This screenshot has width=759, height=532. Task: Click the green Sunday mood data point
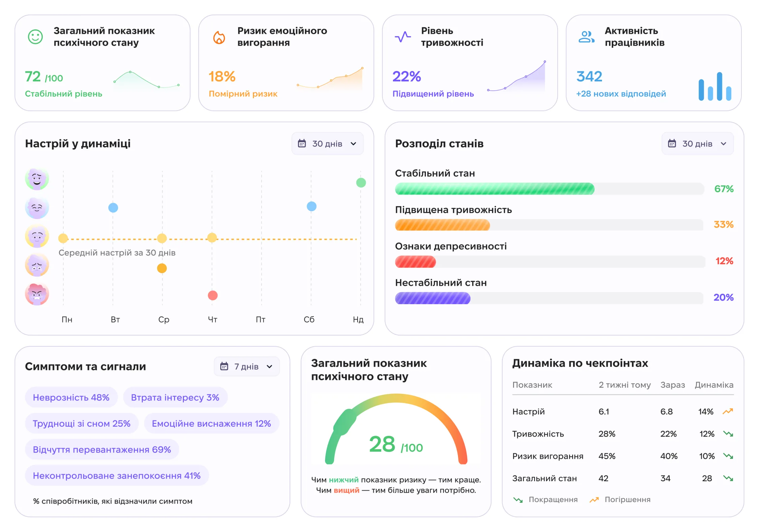coord(361,183)
